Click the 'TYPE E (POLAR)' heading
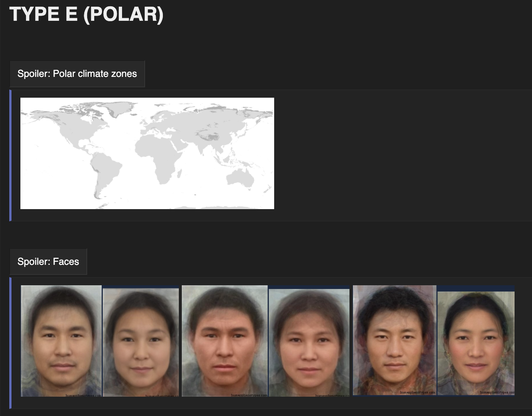532x416 pixels. 86,14
